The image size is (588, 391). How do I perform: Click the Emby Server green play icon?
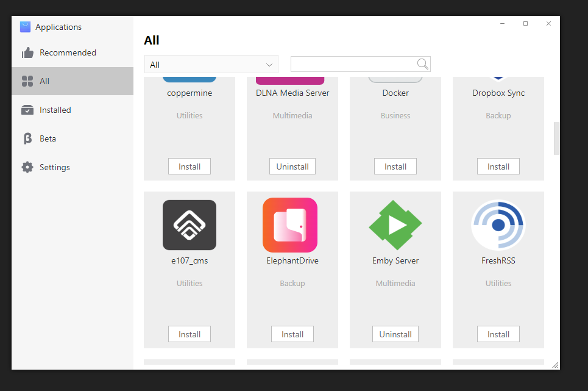pyautogui.click(x=395, y=224)
